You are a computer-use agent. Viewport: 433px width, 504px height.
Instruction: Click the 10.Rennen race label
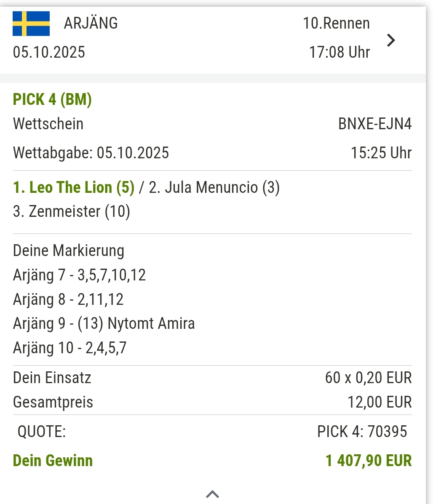click(x=336, y=23)
